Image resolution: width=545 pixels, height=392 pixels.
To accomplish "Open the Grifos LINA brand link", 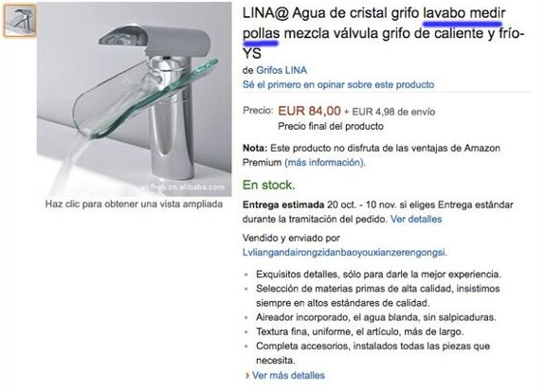I will click(282, 70).
